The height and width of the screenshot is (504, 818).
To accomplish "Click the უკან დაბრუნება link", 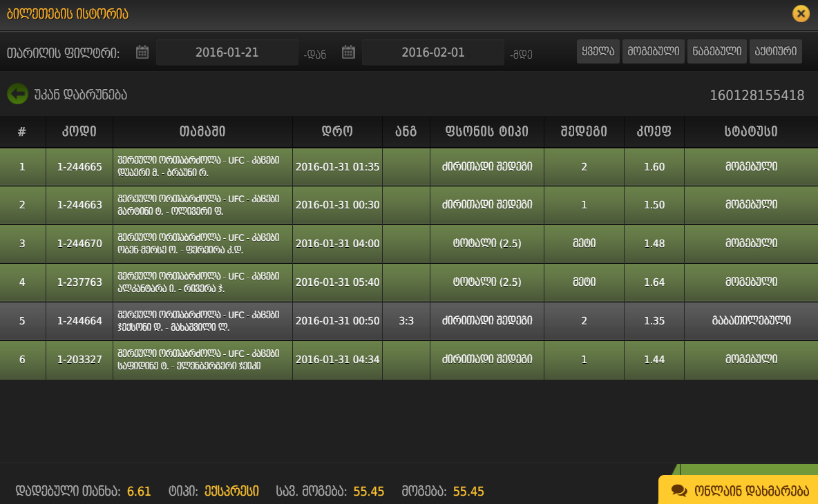I will click(x=80, y=95).
